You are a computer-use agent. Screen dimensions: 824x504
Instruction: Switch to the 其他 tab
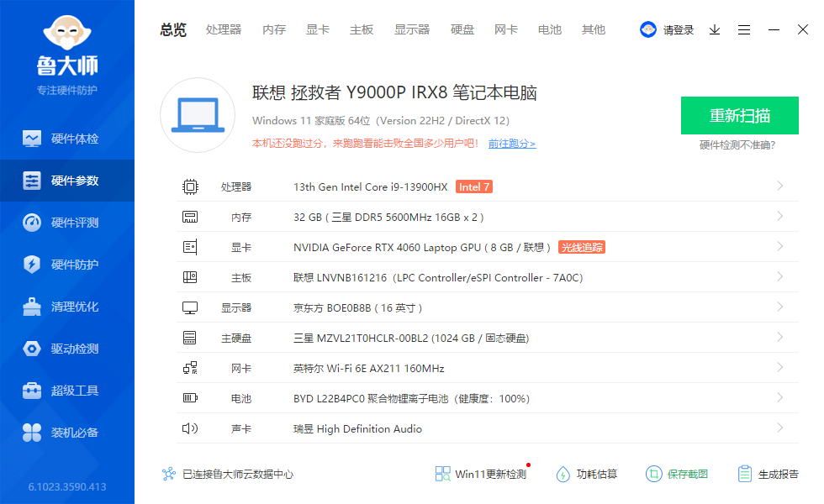(594, 29)
